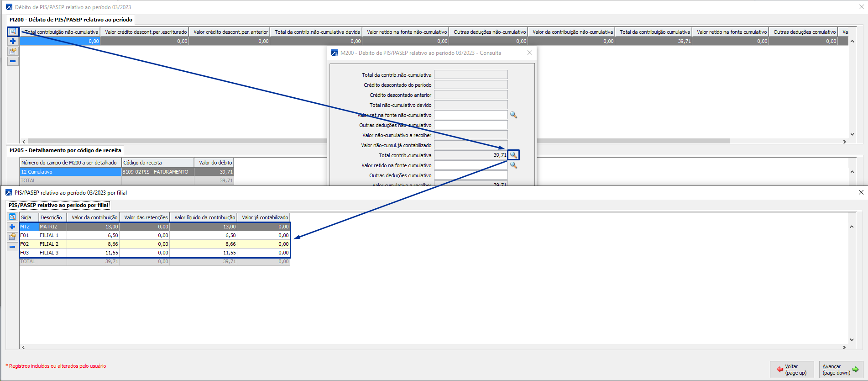Open the lookup beside the dialog's Valor retido na fonte cumulativo
Viewport: 868px width, 381px height.
click(x=513, y=165)
